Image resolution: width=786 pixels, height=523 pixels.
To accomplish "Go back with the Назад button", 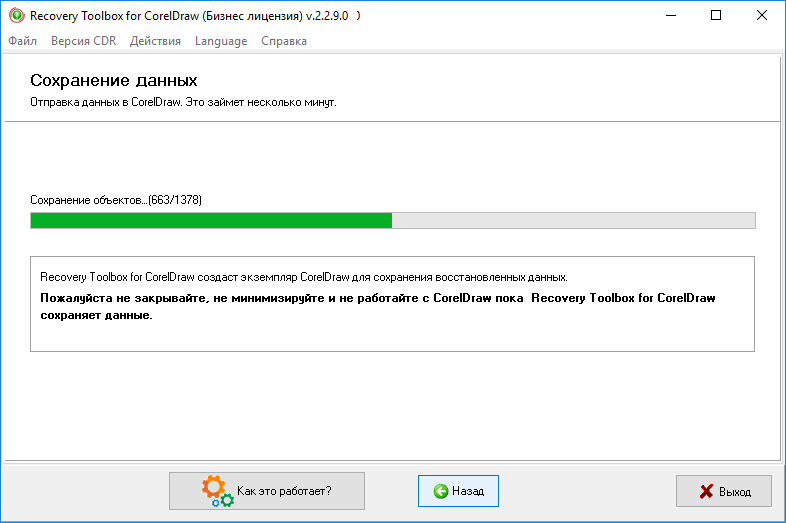I will [458, 491].
